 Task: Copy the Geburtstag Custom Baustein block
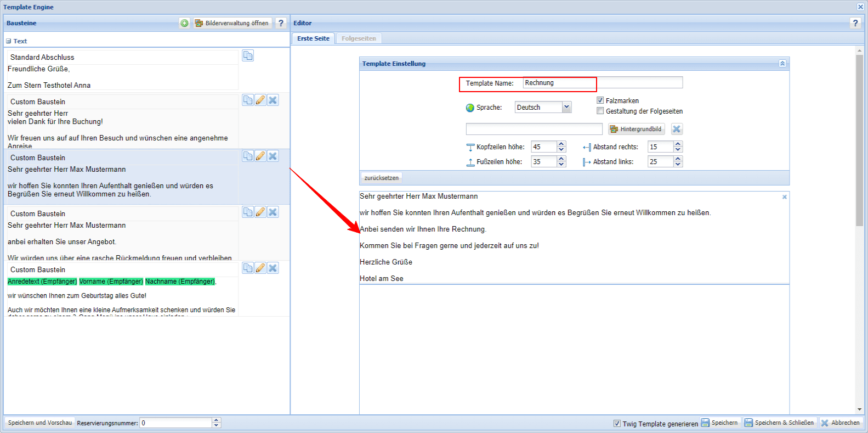[x=248, y=268]
